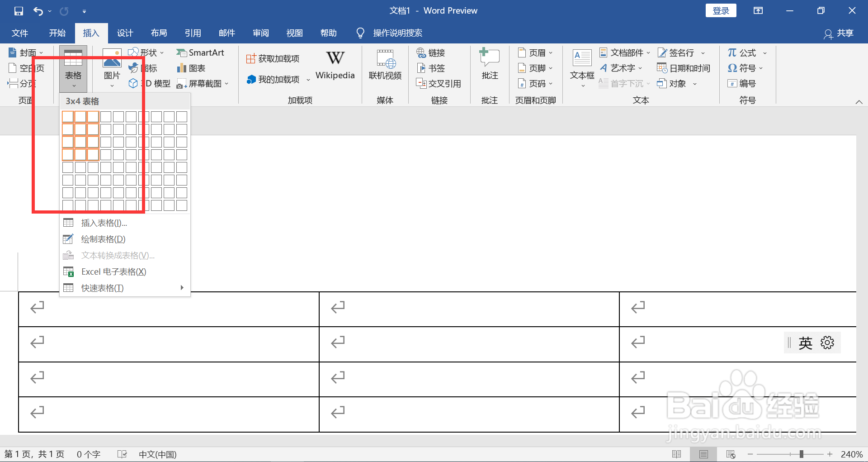This screenshot has height=462, width=868.
Task: Insert an 对象 object
Action: (677, 84)
